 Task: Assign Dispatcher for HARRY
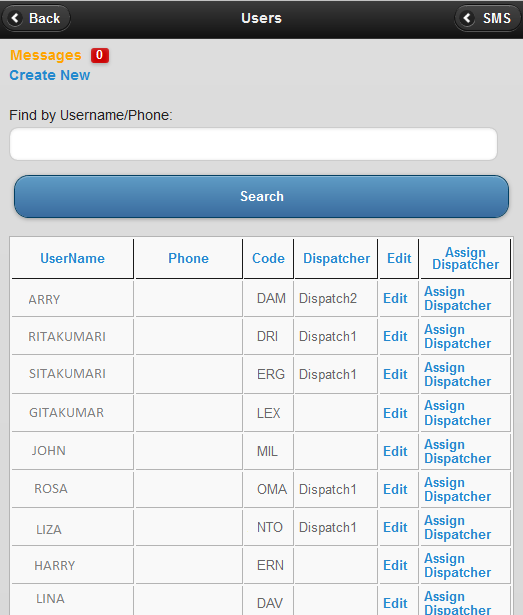[x=457, y=565]
